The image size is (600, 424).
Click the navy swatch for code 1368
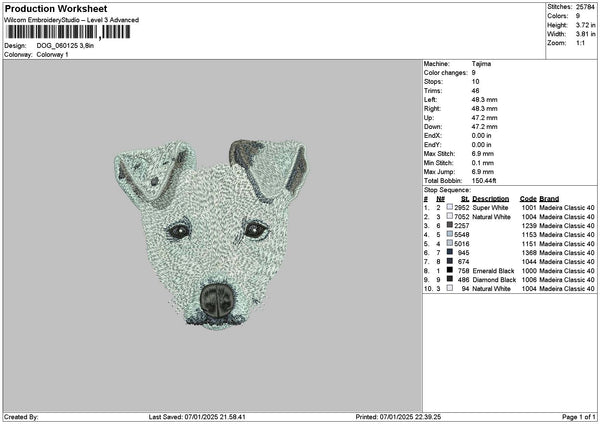tap(450, 252)
